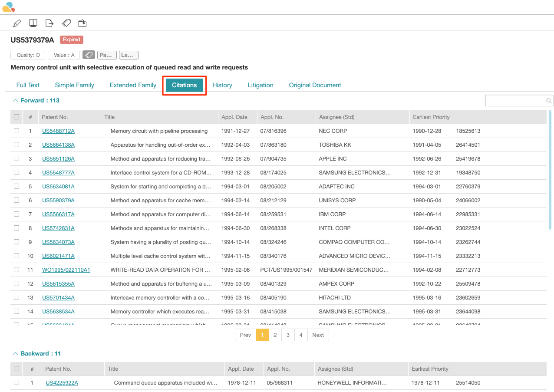Select the US5651126A row checkbox

[x=16, y=158]
